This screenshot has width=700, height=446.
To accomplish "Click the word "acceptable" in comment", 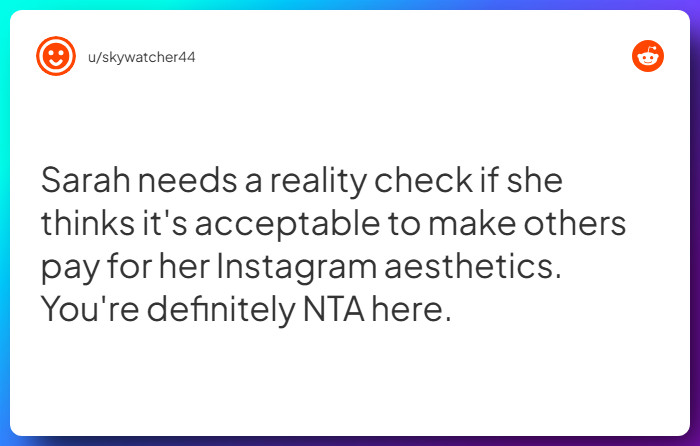I will tap(288, 224).
